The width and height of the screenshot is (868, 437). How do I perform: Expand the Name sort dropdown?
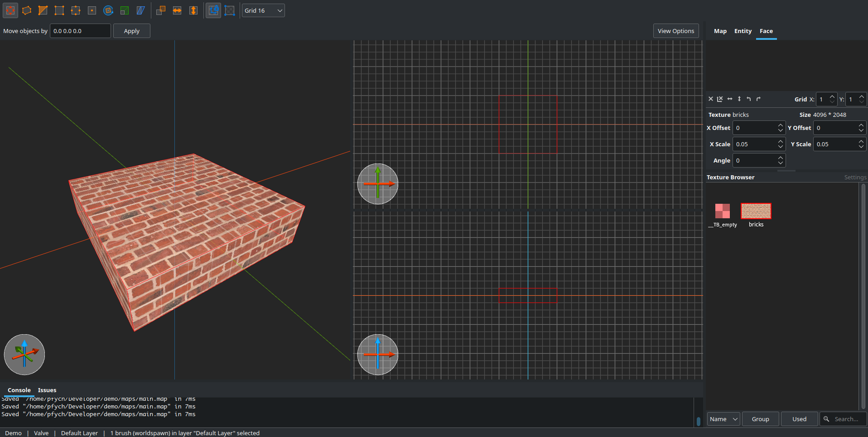(x=723, y=419)
